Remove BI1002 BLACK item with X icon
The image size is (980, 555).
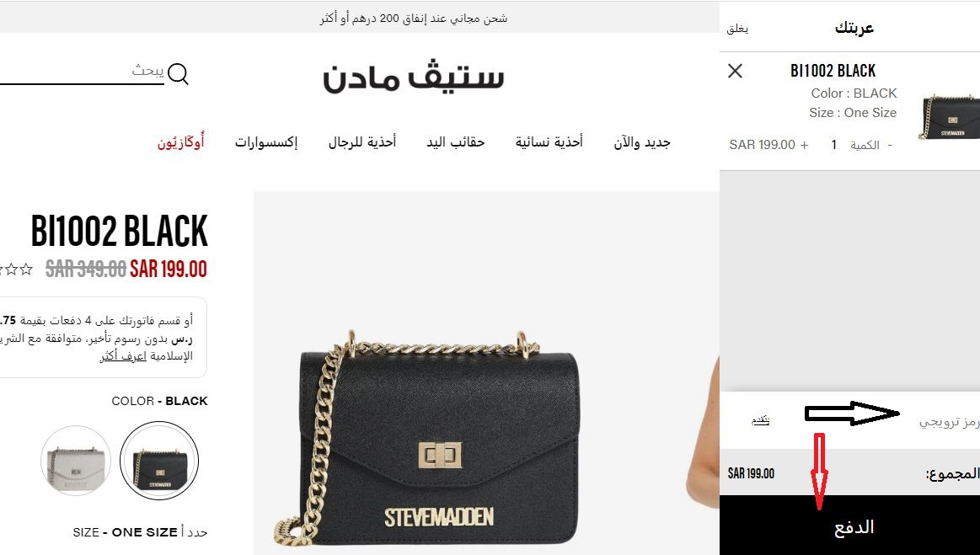(735, 71)
